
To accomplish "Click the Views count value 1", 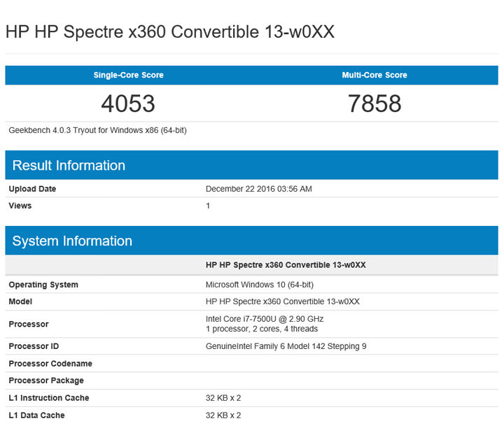I will pos(208,206).
